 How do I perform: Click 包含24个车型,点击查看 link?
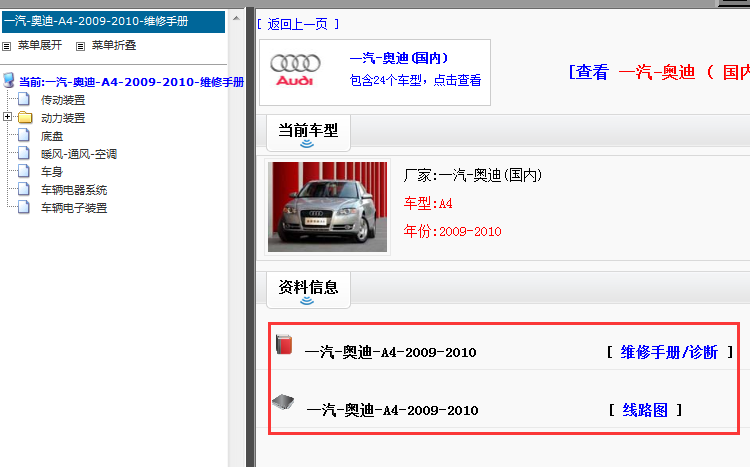pos(415,80)
